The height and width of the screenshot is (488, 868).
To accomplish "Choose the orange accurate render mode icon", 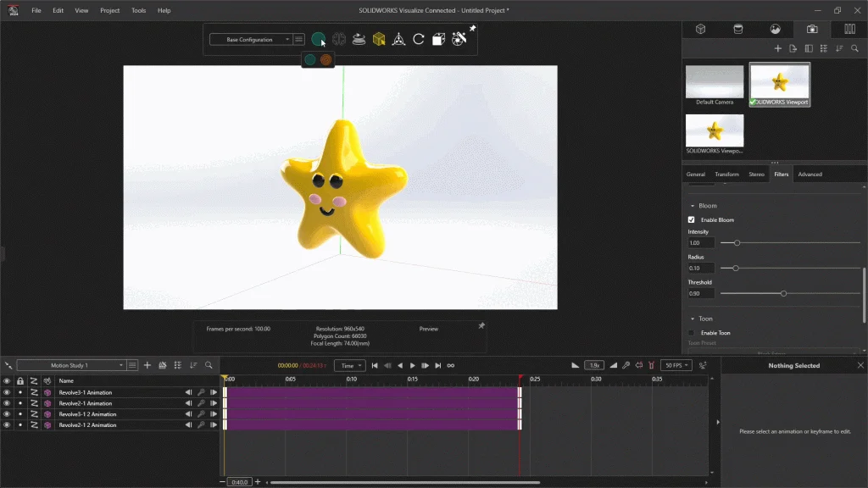I will (x=326, y=59).
